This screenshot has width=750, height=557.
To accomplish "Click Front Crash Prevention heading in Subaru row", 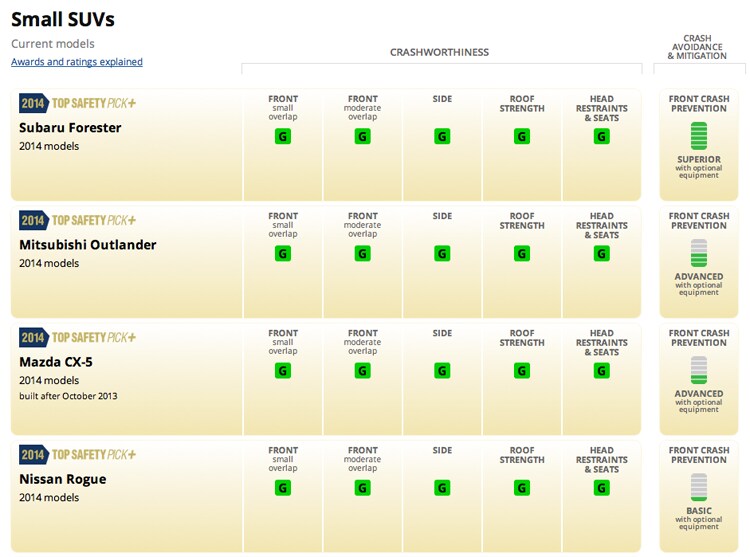I will point(699,104).
